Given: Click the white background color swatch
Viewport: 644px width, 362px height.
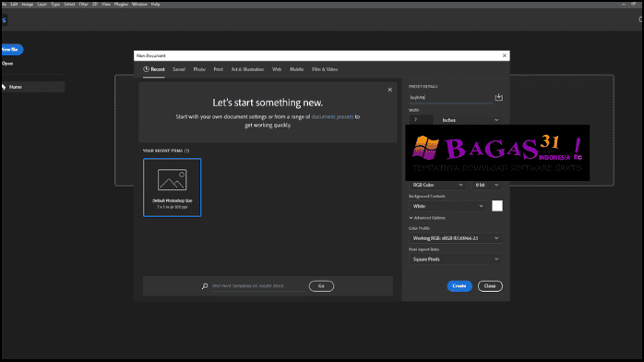Looking at the screenshot, I should [x=497, y=206].
